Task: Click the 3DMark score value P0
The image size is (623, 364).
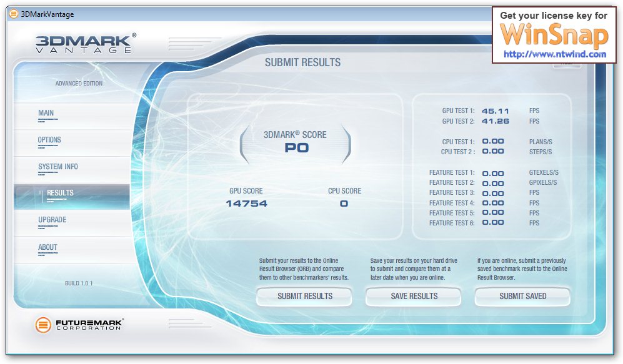Action: (296, 148)
